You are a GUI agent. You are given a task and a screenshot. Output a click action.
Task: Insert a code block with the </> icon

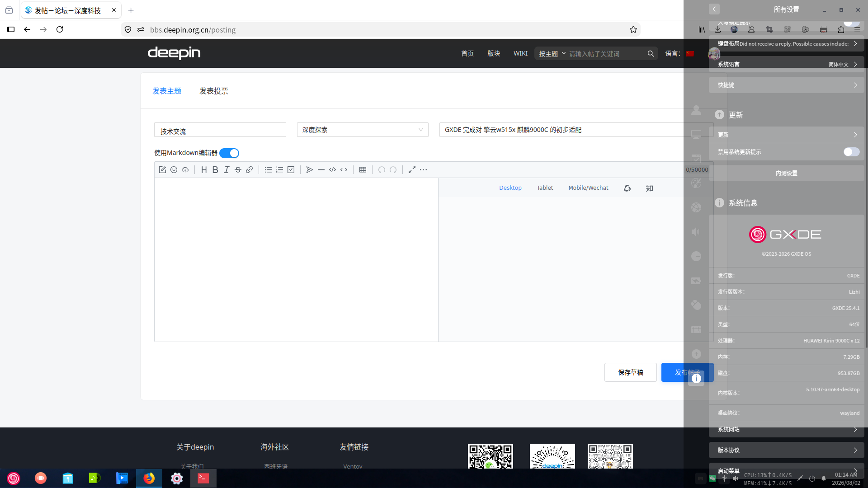[x=332, y=170]
